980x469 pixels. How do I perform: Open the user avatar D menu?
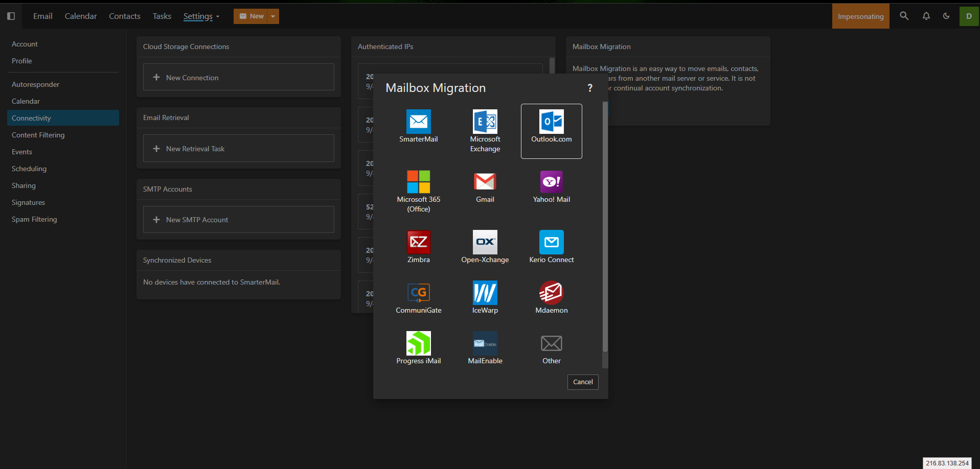[969, 16]
